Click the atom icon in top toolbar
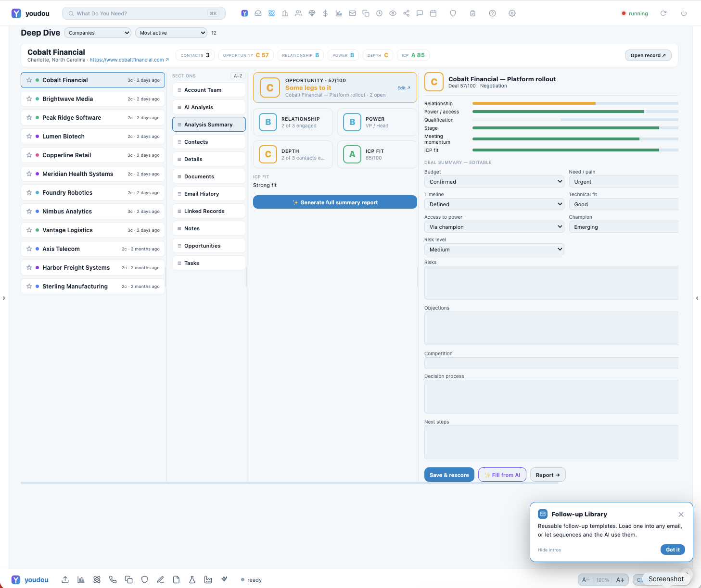The height and width of the screenshot is (588, 701). pyautogui.click(x=272, y=13)
